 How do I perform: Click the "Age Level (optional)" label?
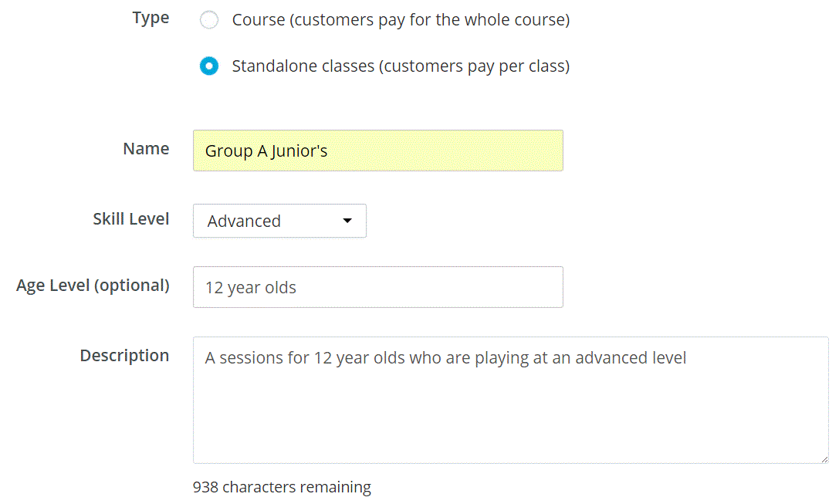tap(93, 286)
